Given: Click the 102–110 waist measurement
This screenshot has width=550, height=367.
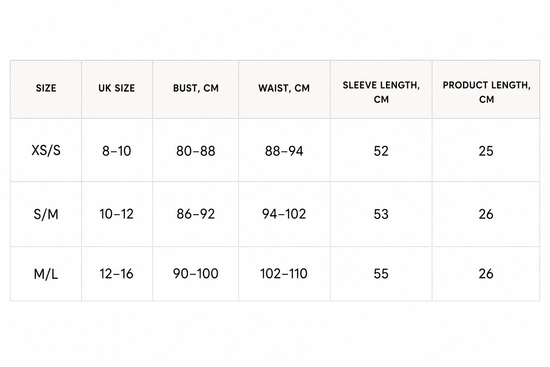Looking at the screenshot, I should (x=284, y=274).
